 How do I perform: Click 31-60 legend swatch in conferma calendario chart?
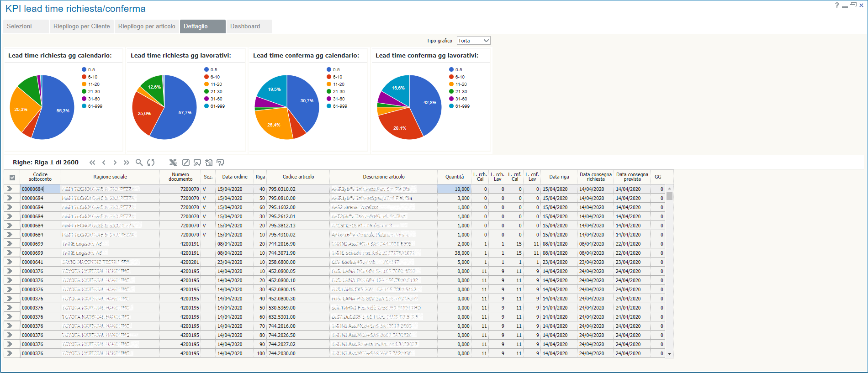329,99
